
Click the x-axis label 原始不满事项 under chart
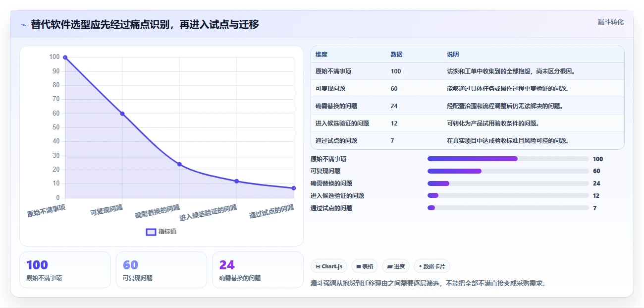(x=46, y=211)
